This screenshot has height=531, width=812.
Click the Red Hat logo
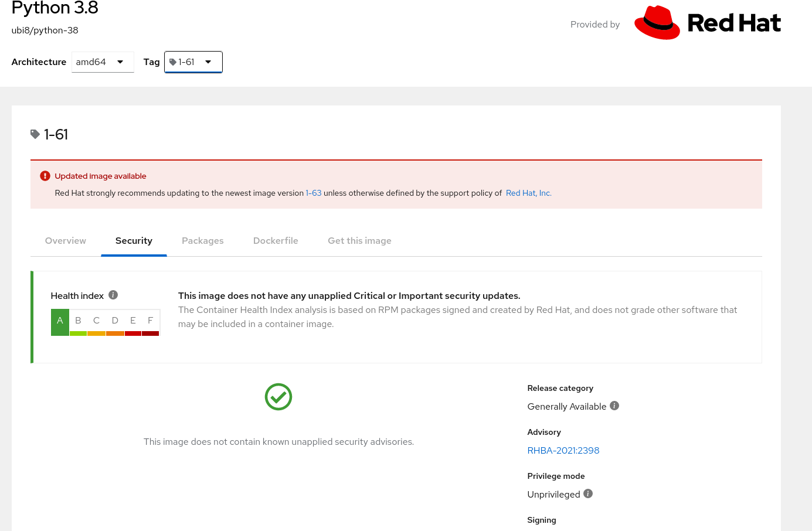(708, 23)
